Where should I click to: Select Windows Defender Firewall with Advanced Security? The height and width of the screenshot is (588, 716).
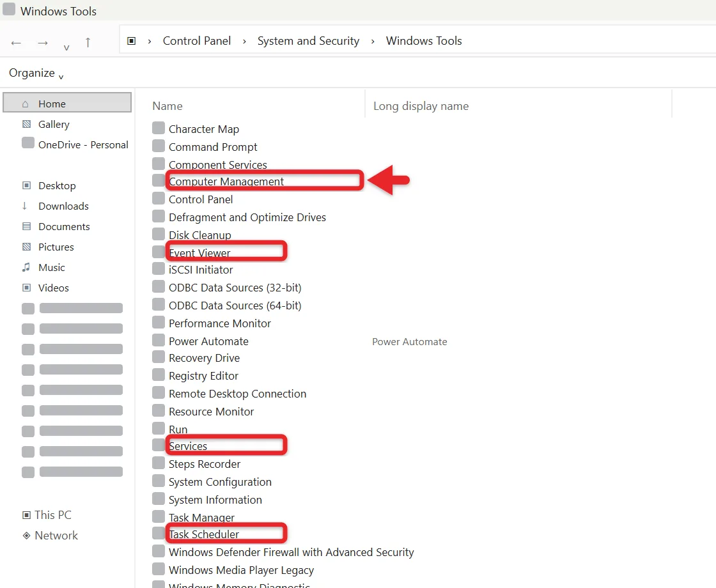pyautogui.click(x=291, y=552)
